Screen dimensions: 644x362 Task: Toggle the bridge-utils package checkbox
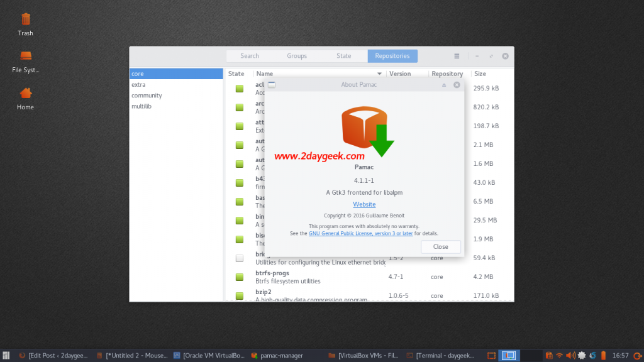(239, 258)
